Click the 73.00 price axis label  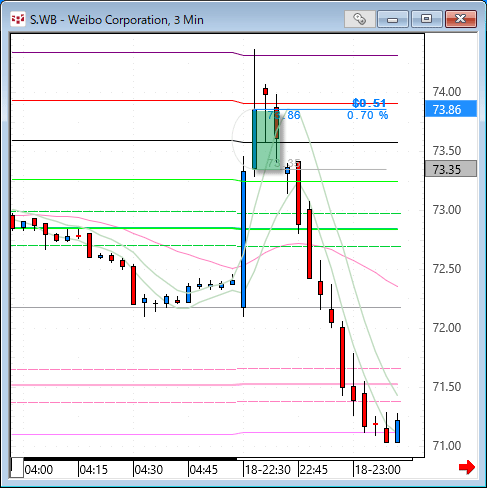447,210
